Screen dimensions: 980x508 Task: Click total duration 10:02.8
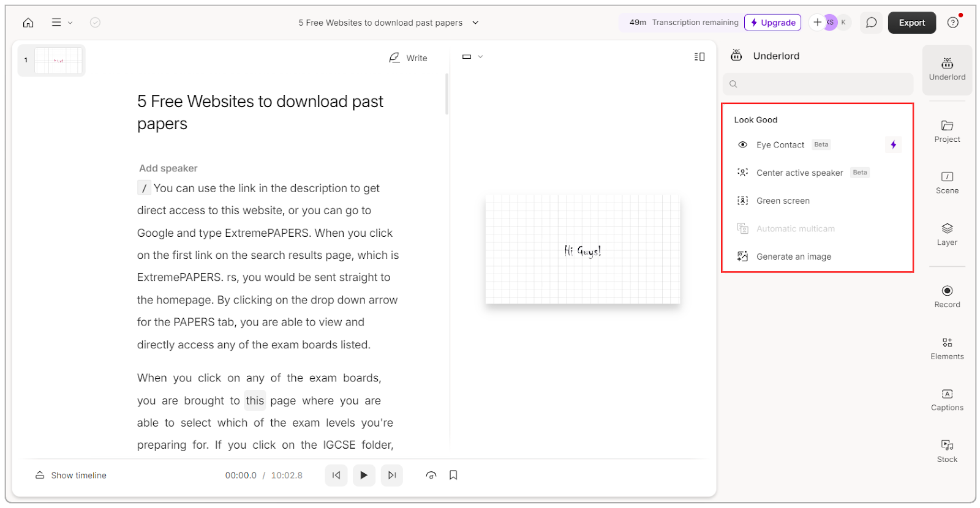pos(287,476)
